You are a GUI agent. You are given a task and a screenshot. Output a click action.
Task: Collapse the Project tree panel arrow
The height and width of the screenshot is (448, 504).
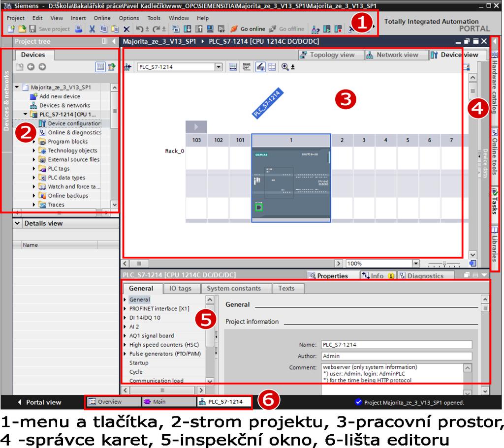pos(114,41)
